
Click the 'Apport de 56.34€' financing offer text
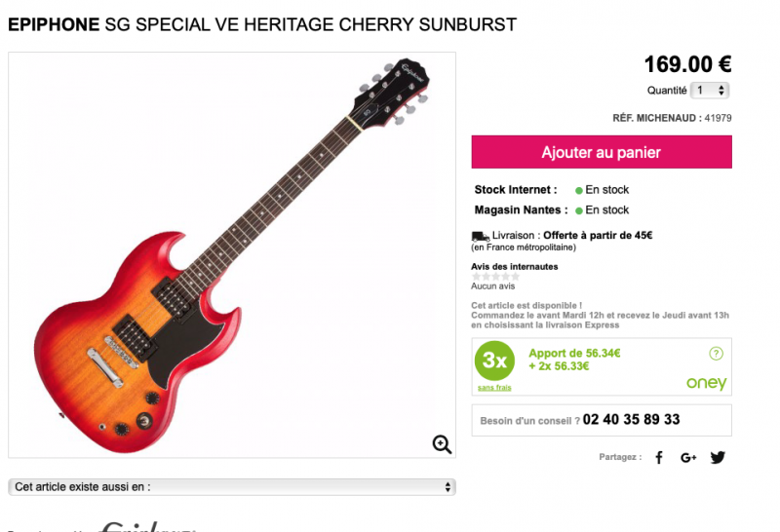coord(574,354)
